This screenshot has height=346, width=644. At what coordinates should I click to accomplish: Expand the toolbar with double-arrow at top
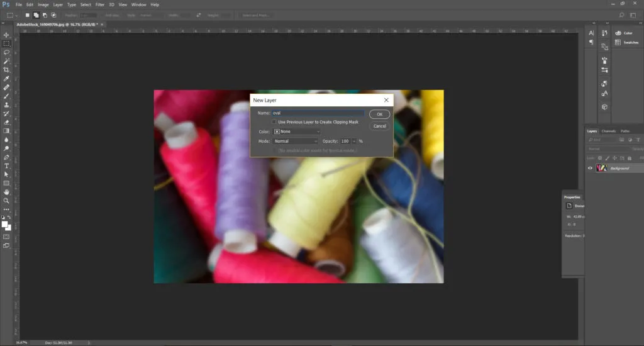pyautogui.click(x=4, y=23)
